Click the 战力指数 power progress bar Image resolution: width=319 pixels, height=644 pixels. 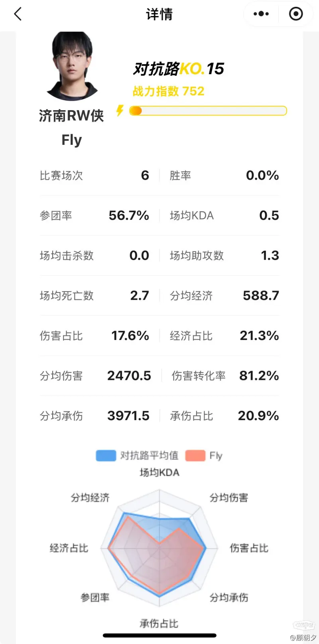(208, 111)
